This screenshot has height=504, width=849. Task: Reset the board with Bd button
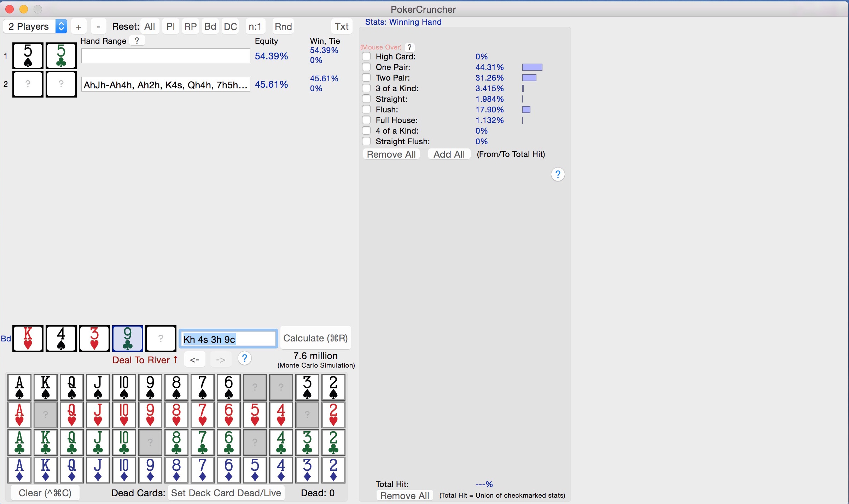[210, 27]
